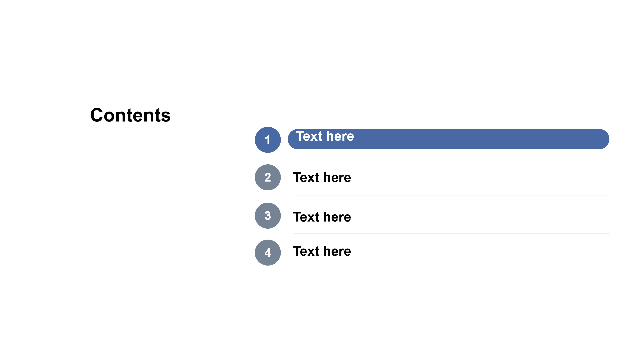Click "Text here" beside circle 2

[322, 177]
